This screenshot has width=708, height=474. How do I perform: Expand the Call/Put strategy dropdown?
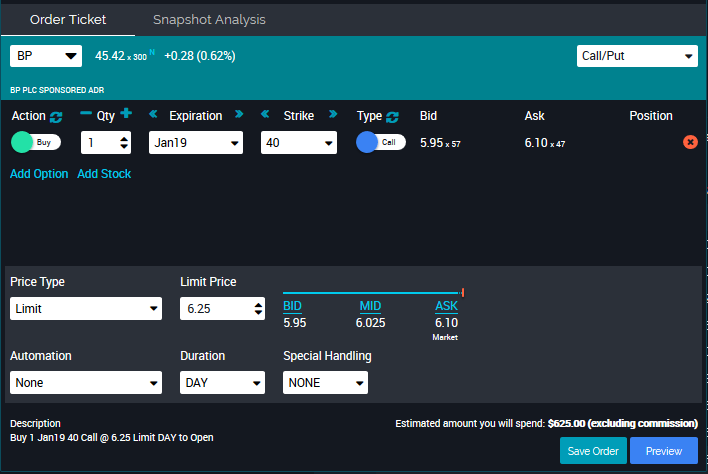point(637,56)
